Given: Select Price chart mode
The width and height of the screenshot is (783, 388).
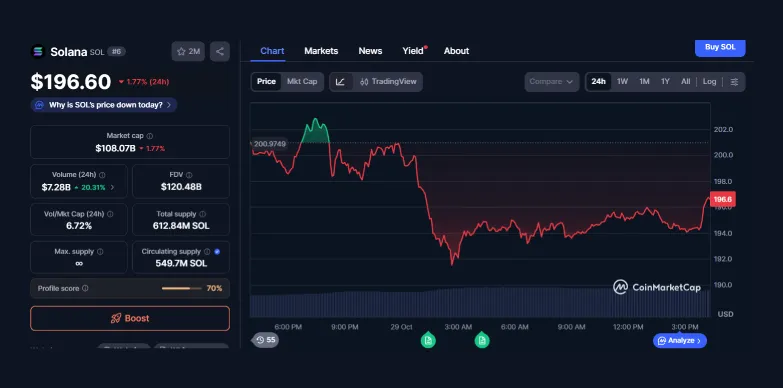Looking at the screenshot, I should (266, 82).
